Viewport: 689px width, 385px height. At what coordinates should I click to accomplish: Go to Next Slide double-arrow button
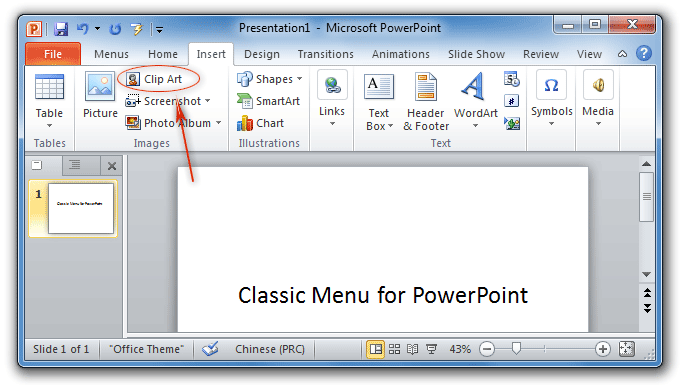(647, 308)
